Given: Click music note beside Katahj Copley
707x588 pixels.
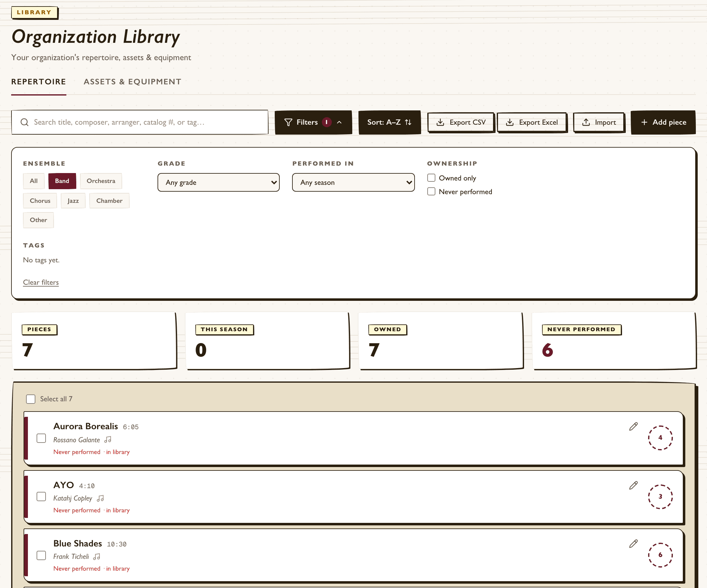Looking at the screenshot, I should coord(100,498).
